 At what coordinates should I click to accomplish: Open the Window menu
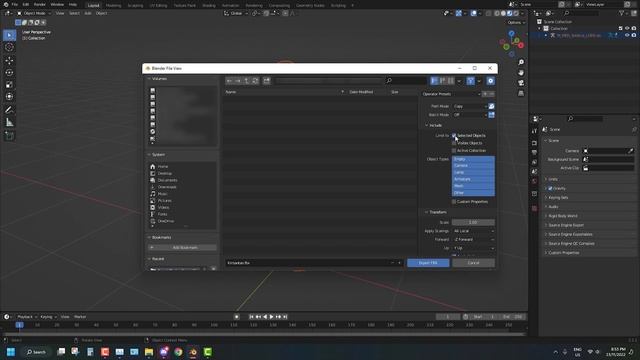[x=57, y=4]
